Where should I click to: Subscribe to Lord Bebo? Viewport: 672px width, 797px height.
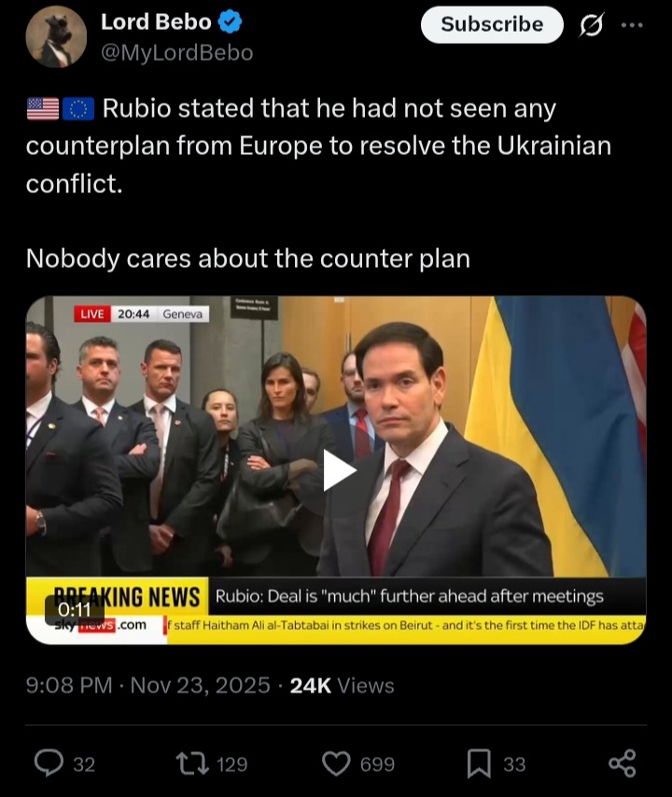(492, 24)
